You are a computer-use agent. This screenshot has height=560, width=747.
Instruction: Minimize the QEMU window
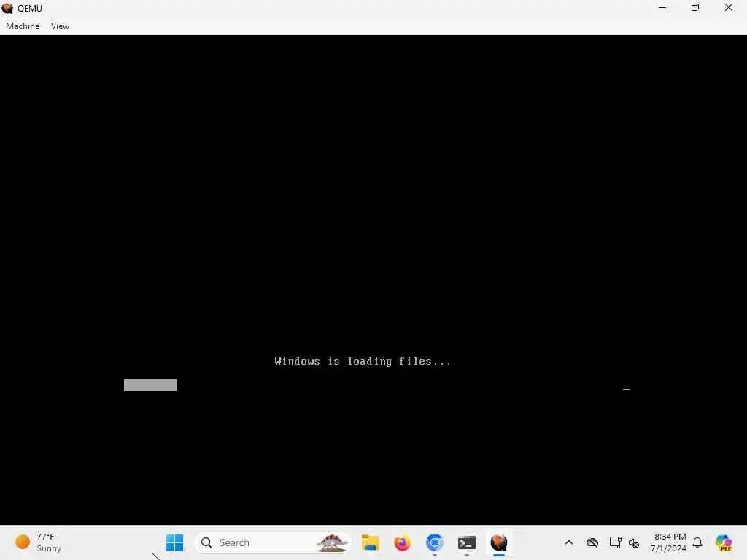point(662,7)
